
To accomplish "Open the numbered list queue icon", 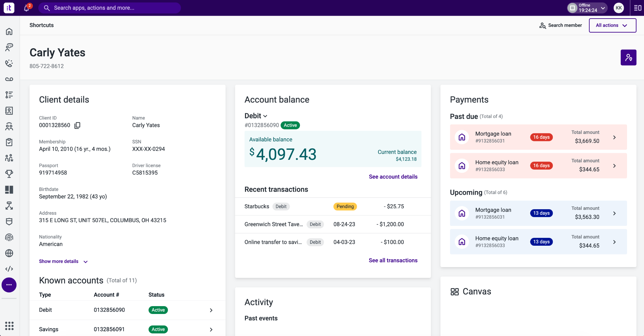I will point(9,95).
